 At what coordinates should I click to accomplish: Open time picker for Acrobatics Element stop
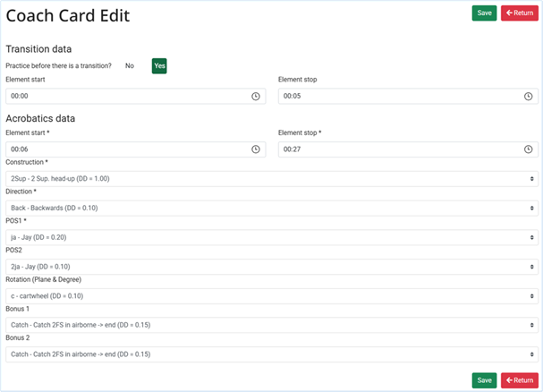(529, 149)
